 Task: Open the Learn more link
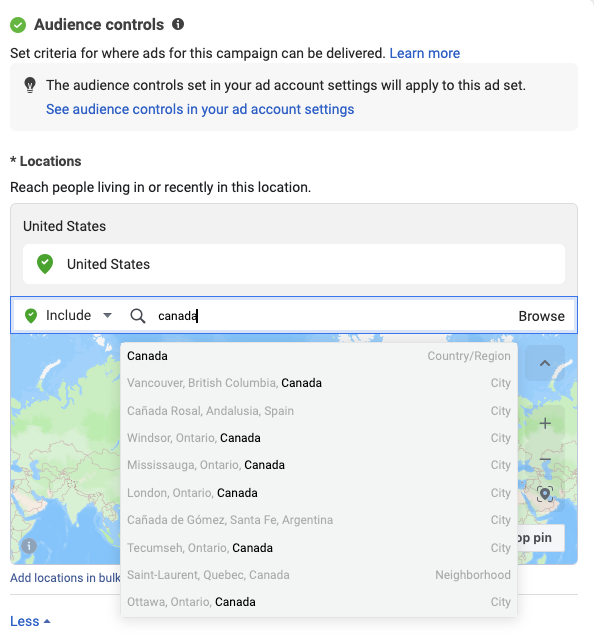[425, 53]
